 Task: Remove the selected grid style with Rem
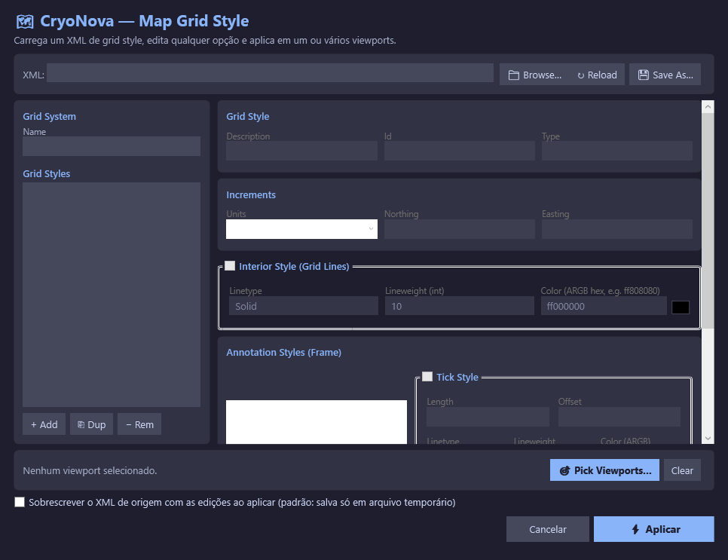(x=139, y=424)
